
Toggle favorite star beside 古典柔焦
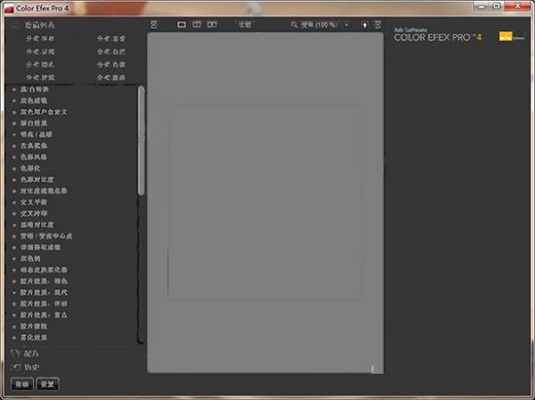click(x=14, y=146)
